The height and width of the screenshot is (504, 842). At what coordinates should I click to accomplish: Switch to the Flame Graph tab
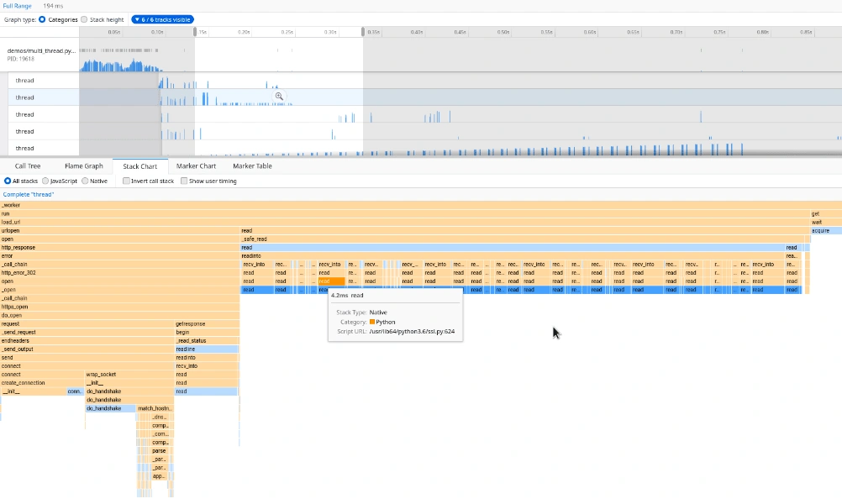(x=84, y=165)
